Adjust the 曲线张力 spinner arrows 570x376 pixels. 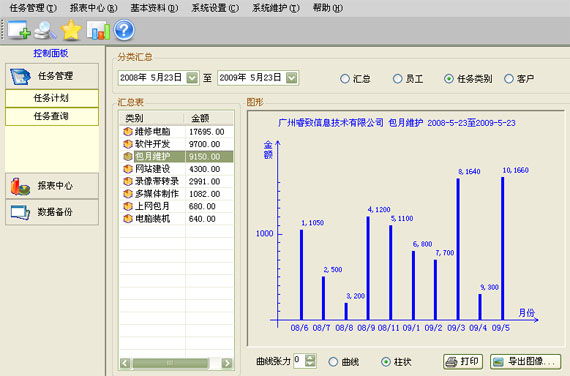coord(310,361)
